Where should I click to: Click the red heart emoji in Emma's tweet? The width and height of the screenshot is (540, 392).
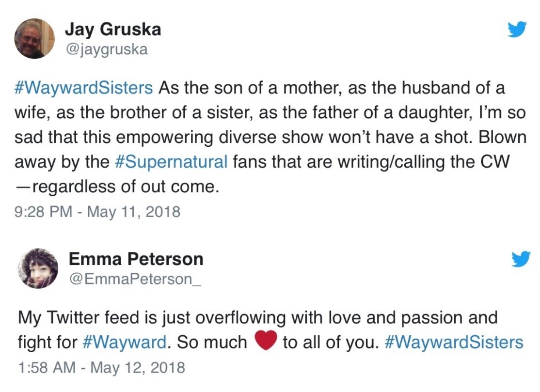pyautogui.click(x=265, y=341)
